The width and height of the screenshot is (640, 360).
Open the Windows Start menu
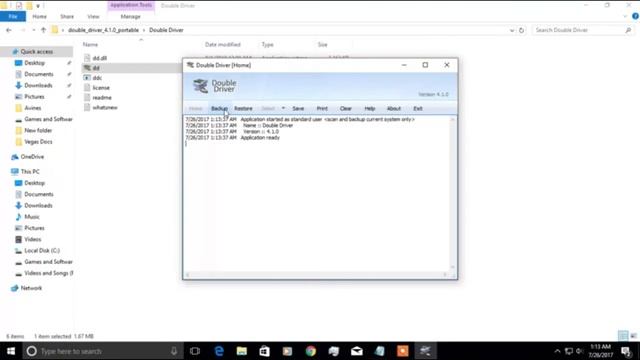[11, 351]
